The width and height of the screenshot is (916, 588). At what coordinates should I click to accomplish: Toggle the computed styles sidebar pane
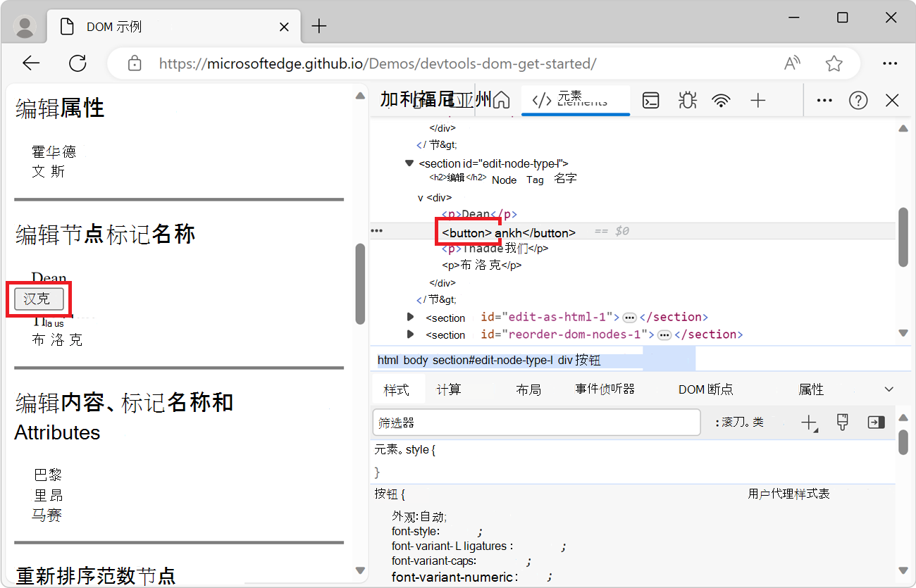[876, 423]
